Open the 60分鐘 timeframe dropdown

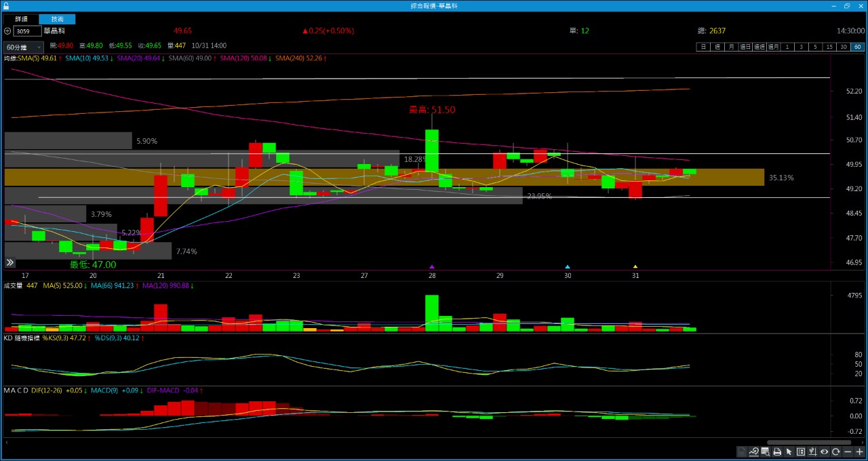point(24,47)
